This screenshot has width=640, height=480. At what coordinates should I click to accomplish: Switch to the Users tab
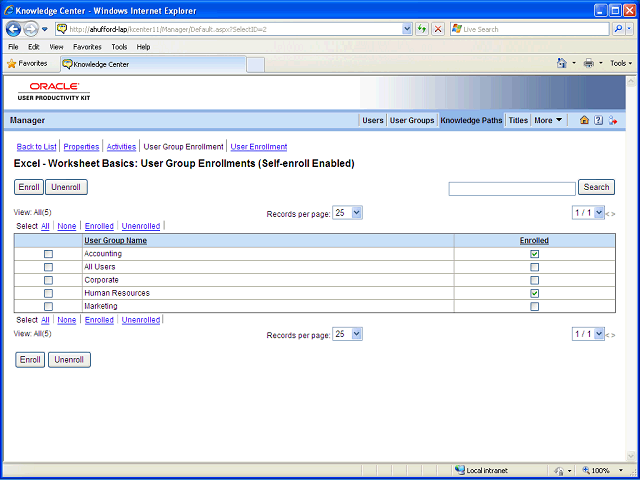point(373,120)
